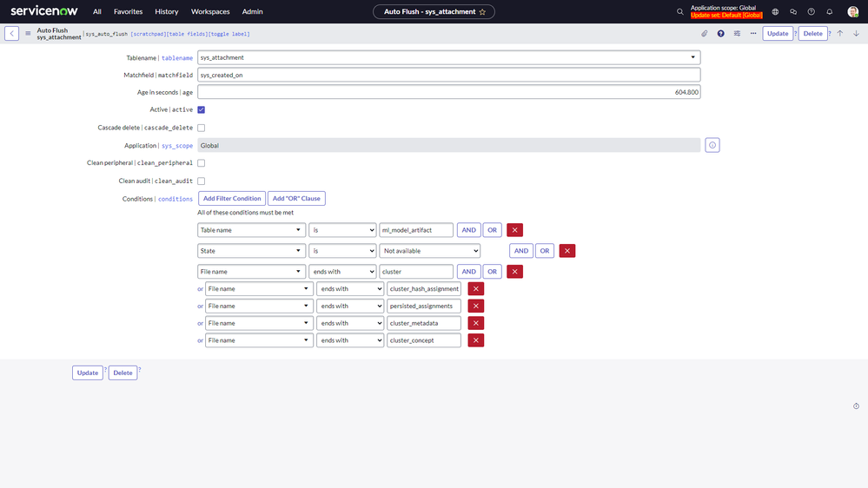The width and height of the screenshot is (868, 488).
Task: Uncheck the Active checkbox
Action: coord(201,109)
